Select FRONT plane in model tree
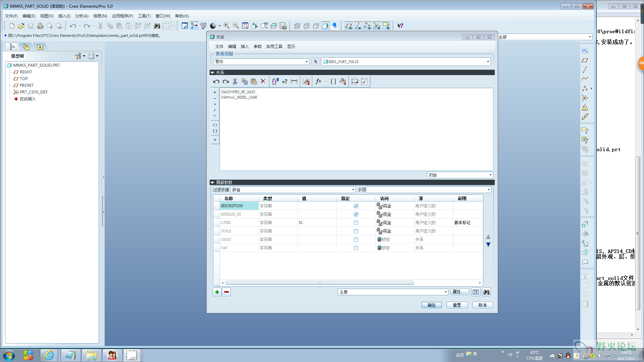Viewport: 644px width, 362px height. [26, 85]
